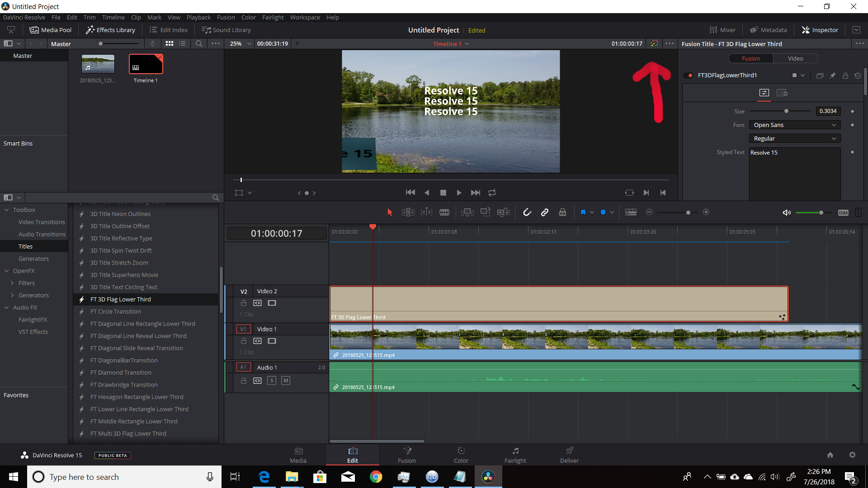
Task: Toggle the DIM audio button
Action: [x=843, y=213]
